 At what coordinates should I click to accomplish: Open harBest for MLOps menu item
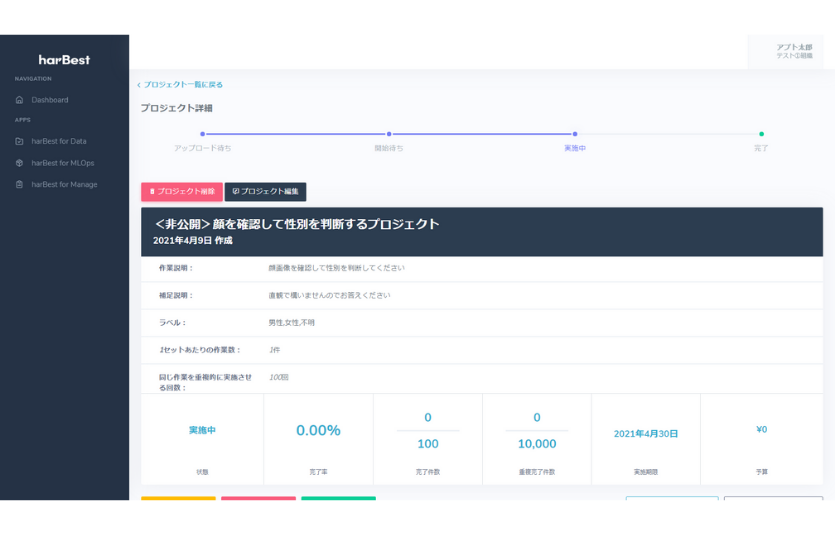(x=62, y=163)
